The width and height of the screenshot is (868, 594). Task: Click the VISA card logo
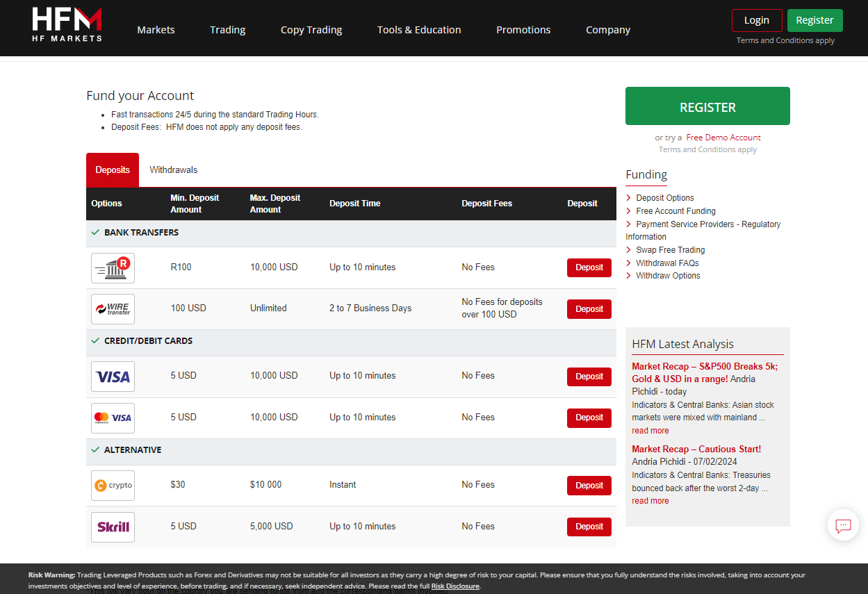pos(113,377)
